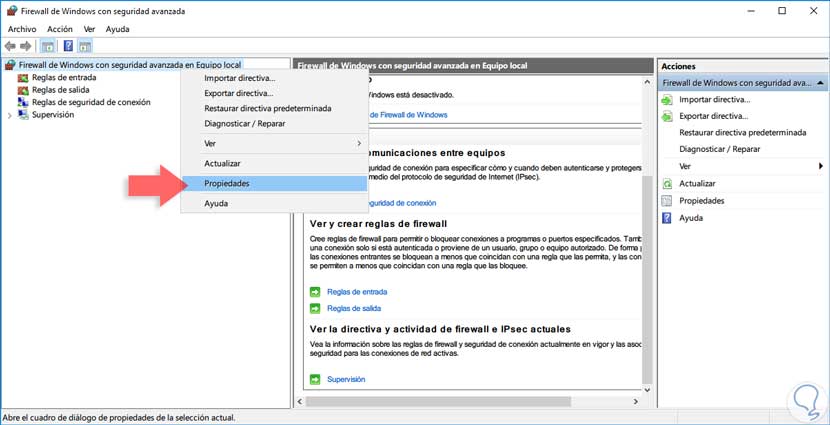Click the Reglas de salida tree icon
Image resolution: width=830 pixels, height=425 pixels.
coord(23,90)
